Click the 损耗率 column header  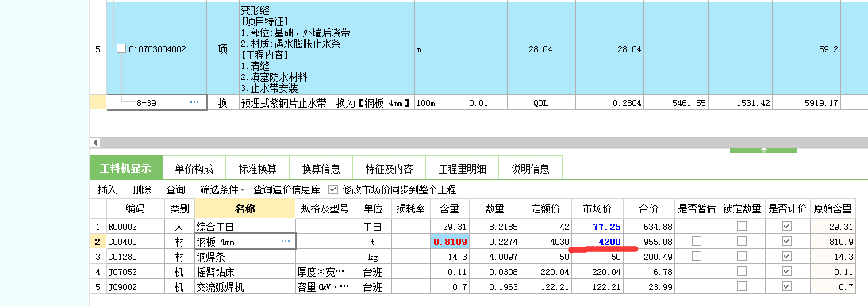[411, 208]
